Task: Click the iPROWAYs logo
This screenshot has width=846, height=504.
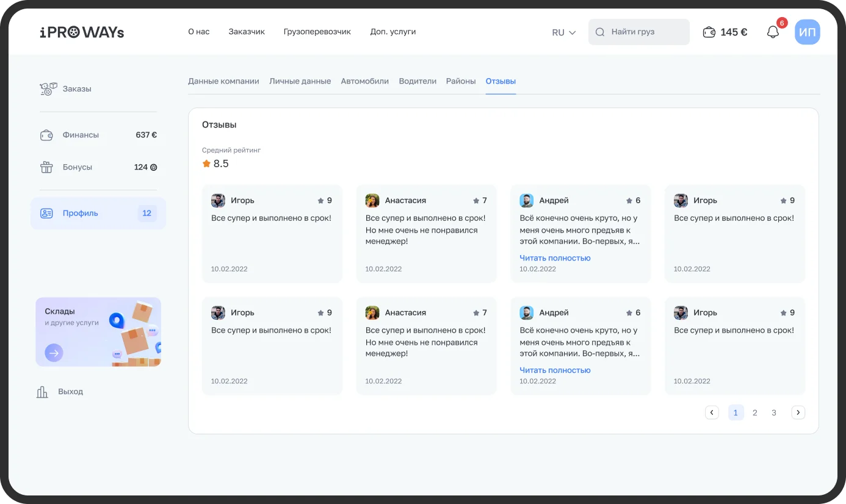Action: click(x=82, y=32)
